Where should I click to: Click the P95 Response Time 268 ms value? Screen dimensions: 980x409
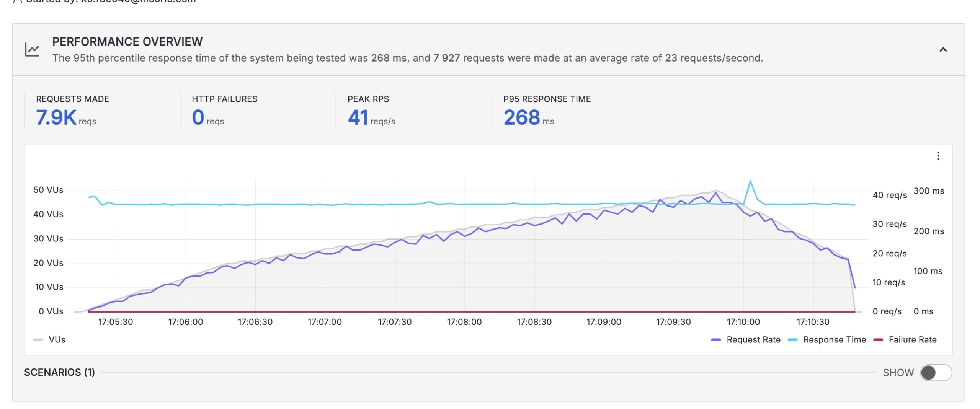521,117
